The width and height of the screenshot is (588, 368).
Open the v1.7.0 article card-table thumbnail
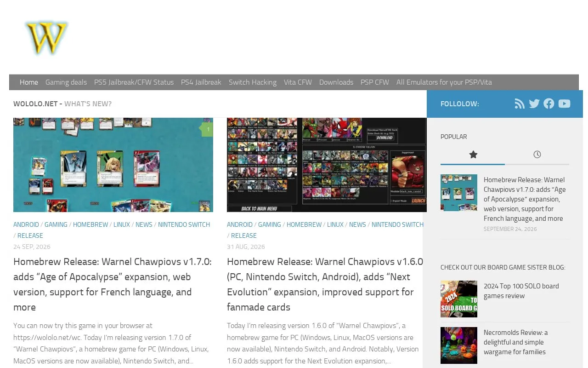(113, 165)
